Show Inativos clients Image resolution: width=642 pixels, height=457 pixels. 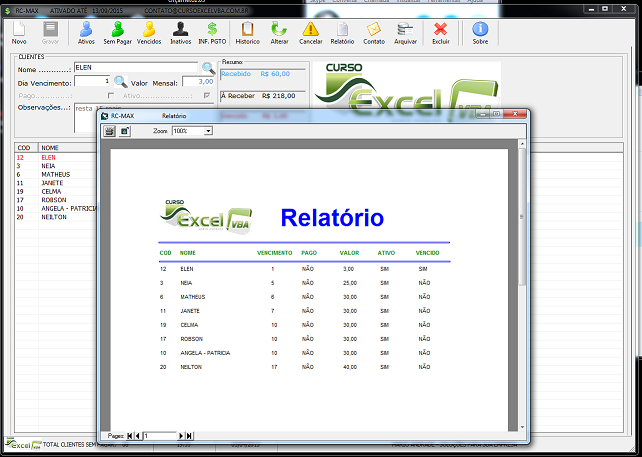pyautogui.click(x=181, y=33)
